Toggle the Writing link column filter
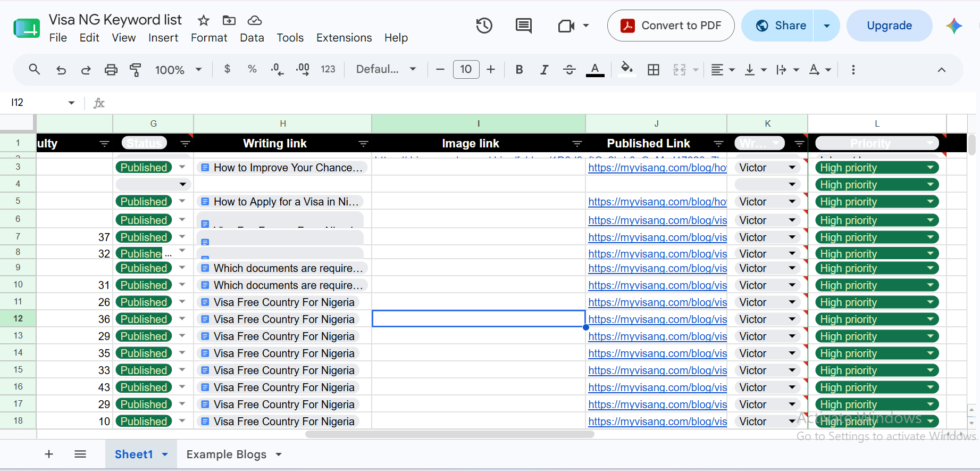The height and width of the screenshot is (471, 980). click(x=363, y=144)
